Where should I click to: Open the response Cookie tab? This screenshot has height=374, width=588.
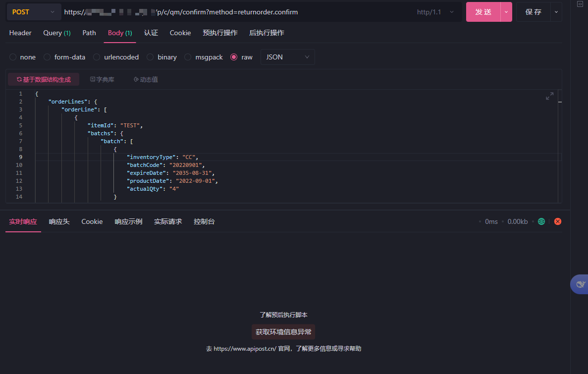pos(92,222)
